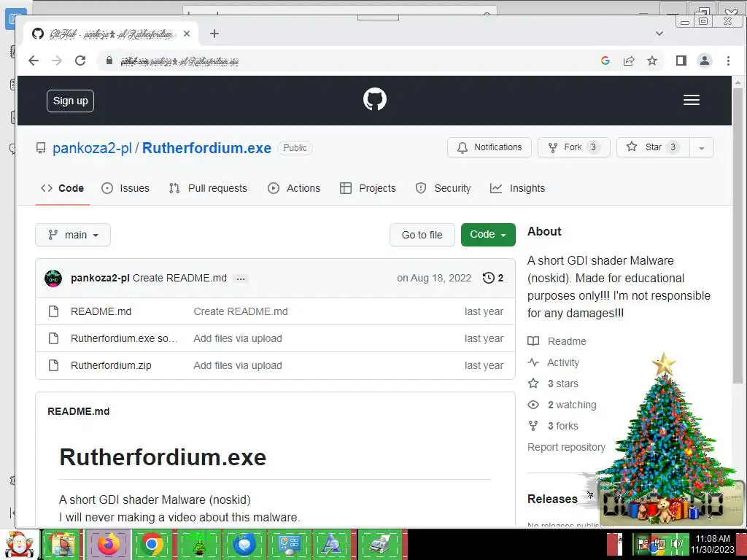Click the taskbar clock showing 11:08 AM
747x560 pixels.
713,544
